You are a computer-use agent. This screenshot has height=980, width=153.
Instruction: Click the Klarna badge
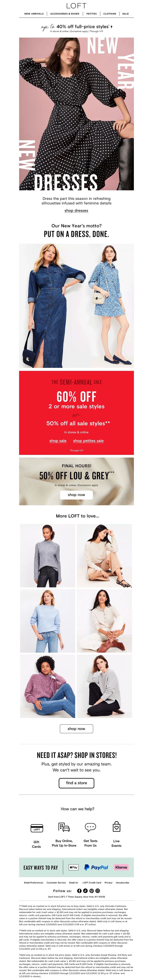[121, 867]
